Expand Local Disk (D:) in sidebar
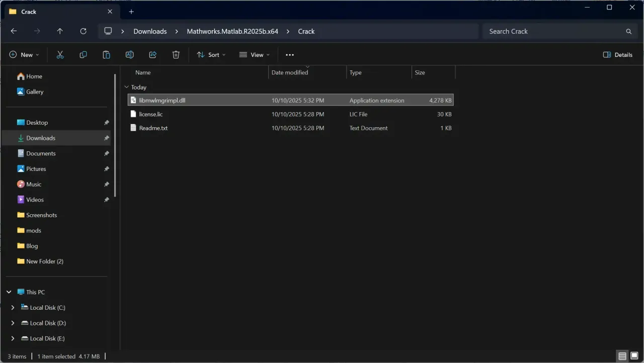 click(x=13, y=323)
